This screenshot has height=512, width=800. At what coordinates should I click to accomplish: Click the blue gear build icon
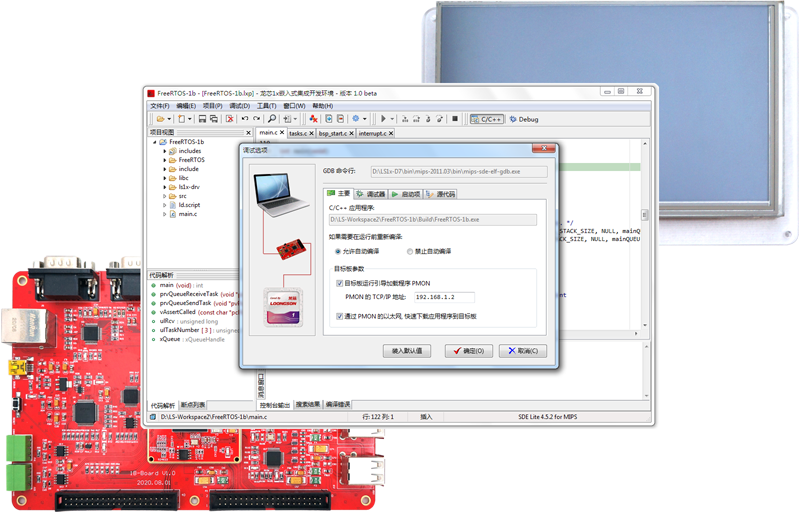(x=356, y=118)
